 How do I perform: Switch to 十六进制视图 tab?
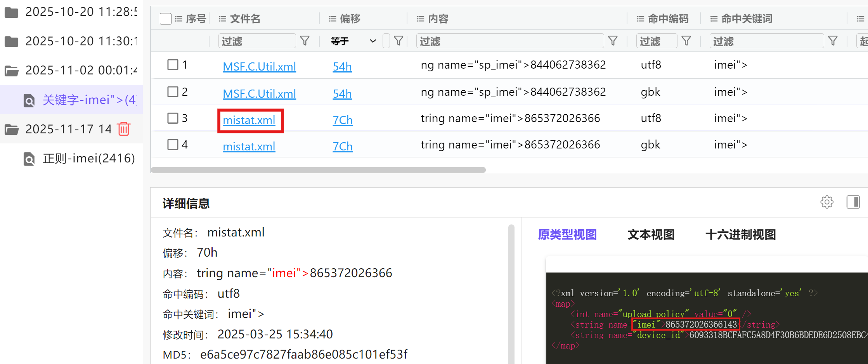(740, 235)
